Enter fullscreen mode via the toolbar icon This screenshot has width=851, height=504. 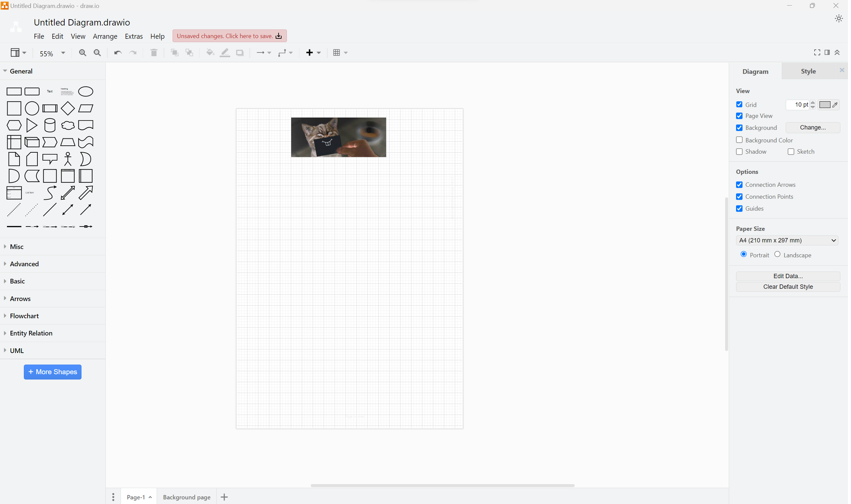pyautogui.click(x=817, y=52)
